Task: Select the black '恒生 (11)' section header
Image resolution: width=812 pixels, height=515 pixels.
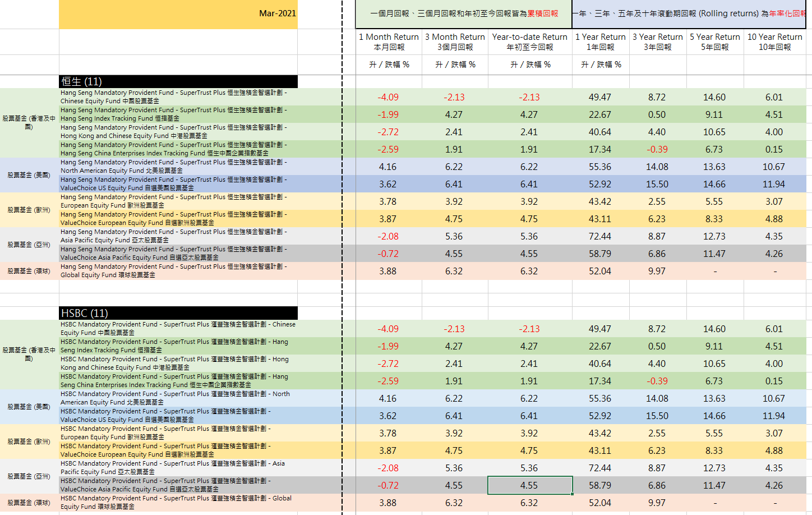Action: click(178, 81)
